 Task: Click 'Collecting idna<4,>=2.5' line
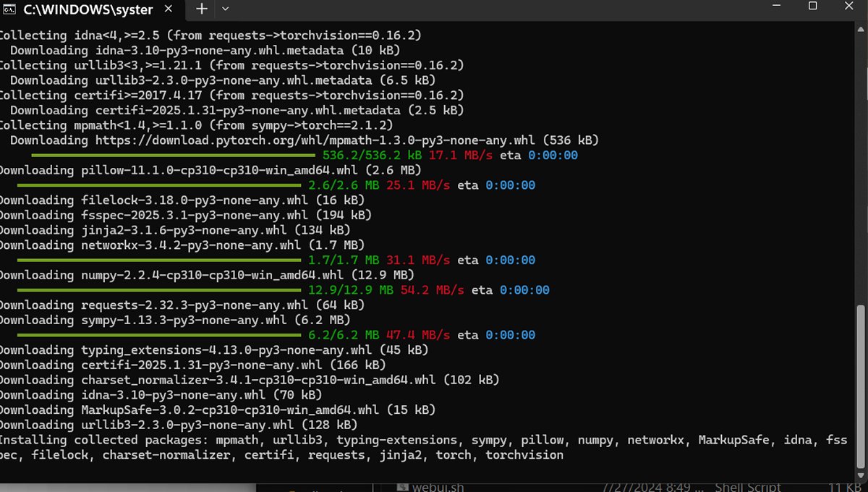(210, 35)
